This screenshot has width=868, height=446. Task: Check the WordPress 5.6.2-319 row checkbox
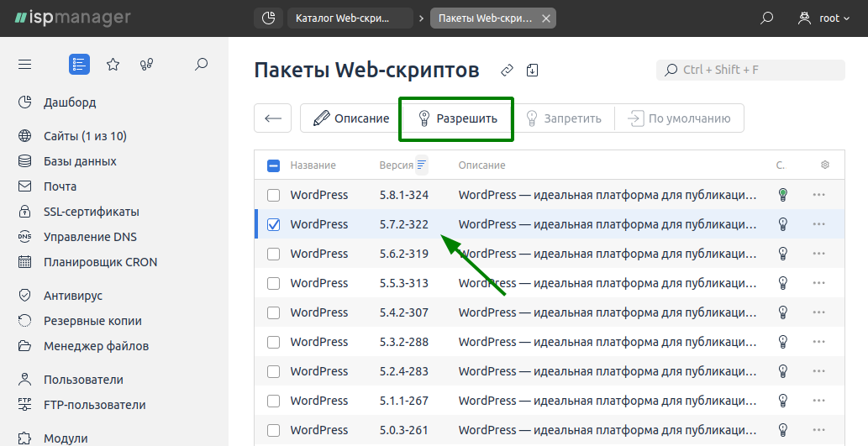coord(273,254)
